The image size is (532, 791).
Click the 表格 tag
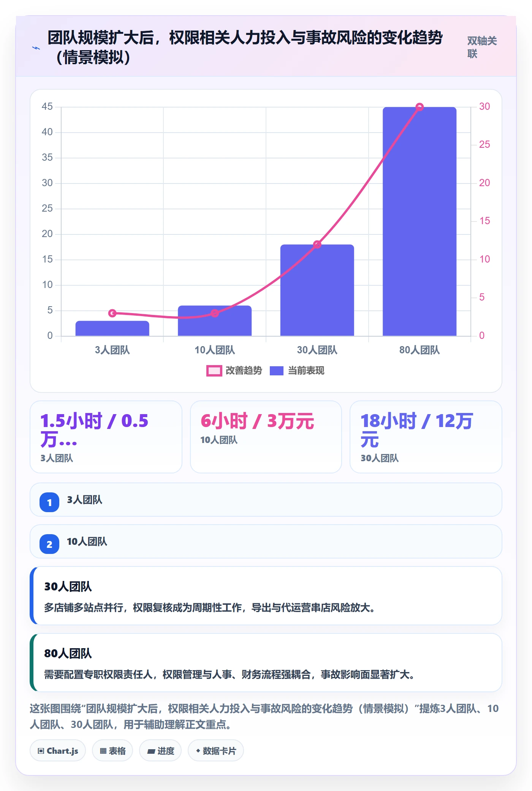[112, 751]
